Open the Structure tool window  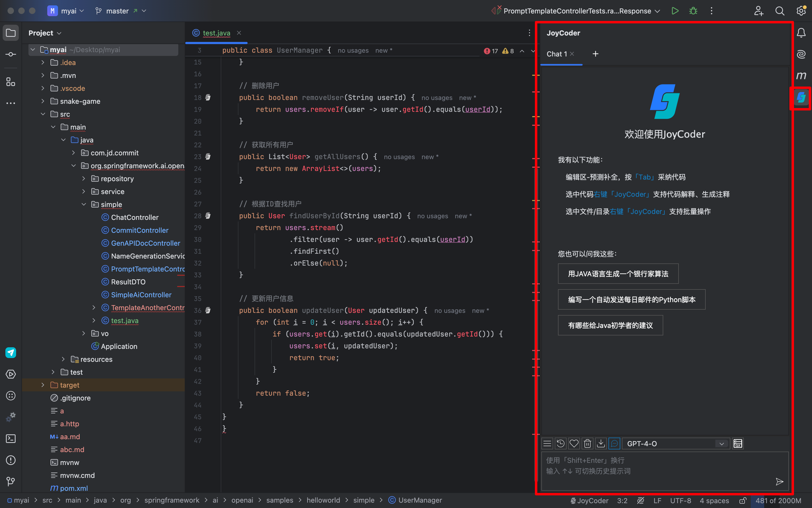[11, 82]
